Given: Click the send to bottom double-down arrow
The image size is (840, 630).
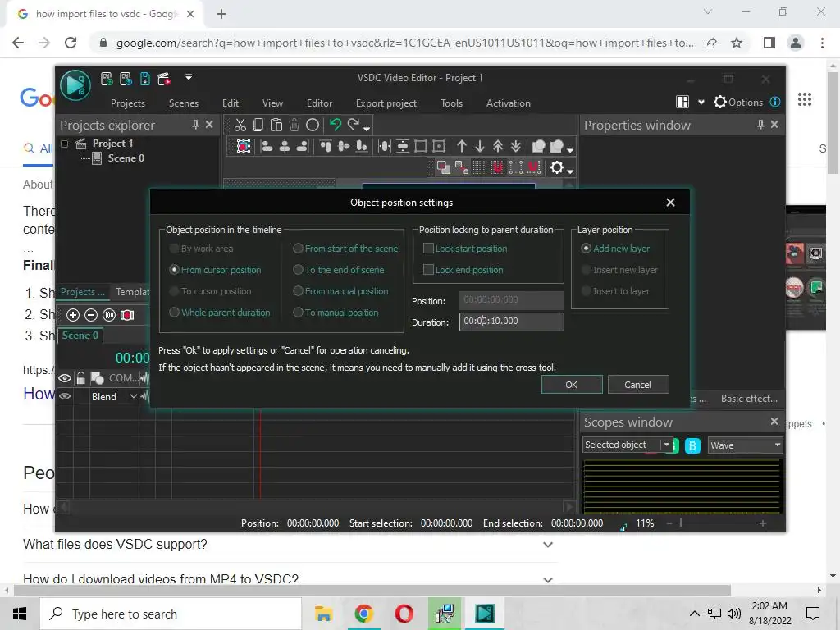Looking at the screenshot, I should (515, 146).
